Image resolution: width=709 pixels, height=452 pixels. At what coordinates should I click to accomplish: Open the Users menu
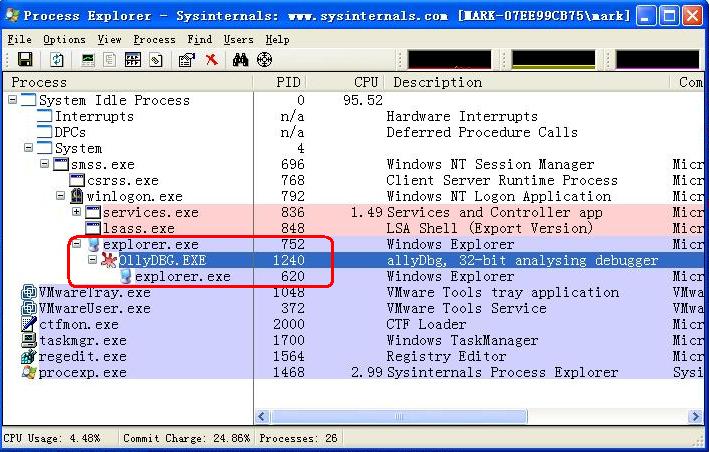pyautogui.click(x=238, y=40)
